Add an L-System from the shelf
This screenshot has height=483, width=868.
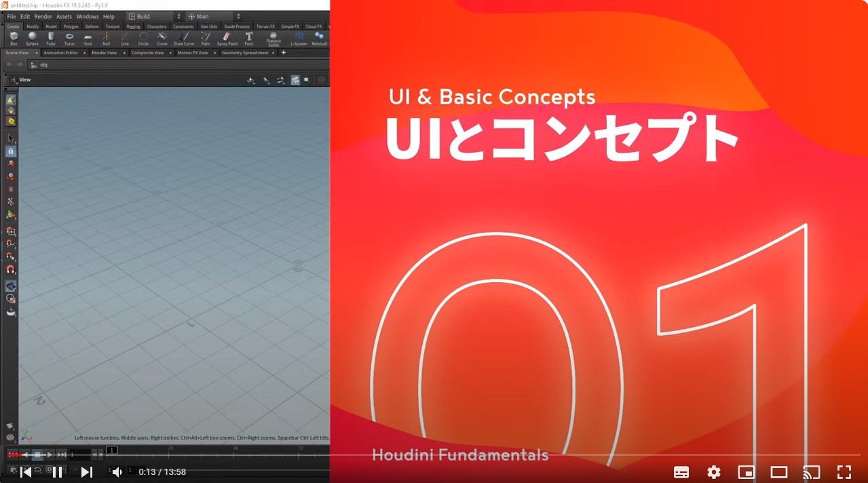point(299,38)
